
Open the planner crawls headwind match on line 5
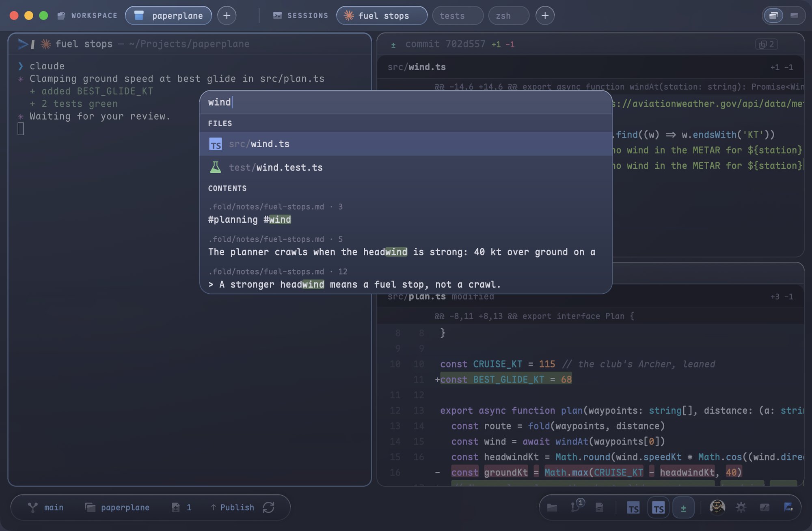406,246
